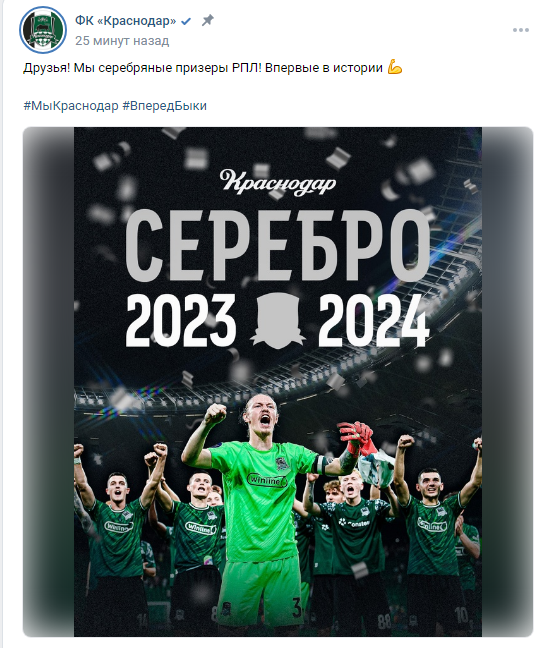This screenshot has height=648, width=548.
Task: Open the three-dot post options menu
Action: (521, 30)
